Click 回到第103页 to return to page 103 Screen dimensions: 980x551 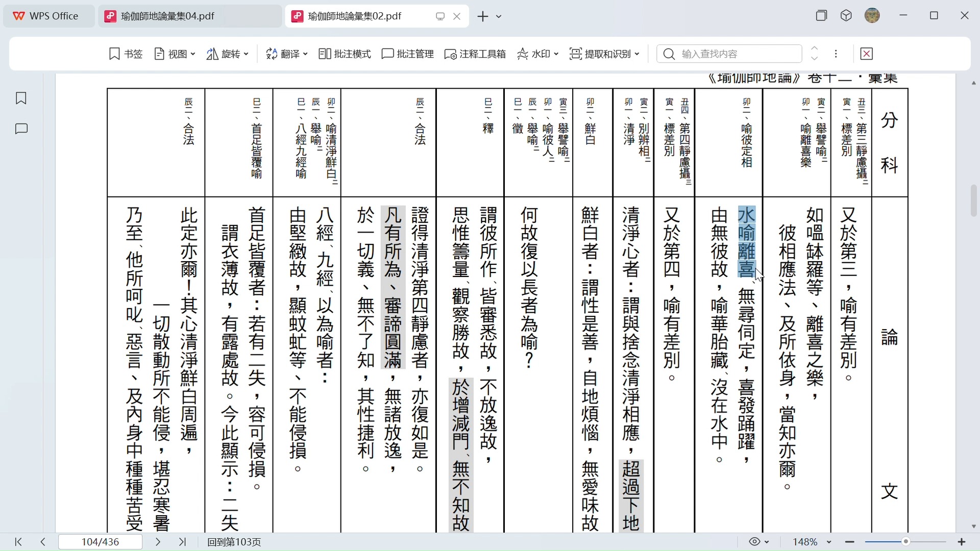tap(234, 542)
